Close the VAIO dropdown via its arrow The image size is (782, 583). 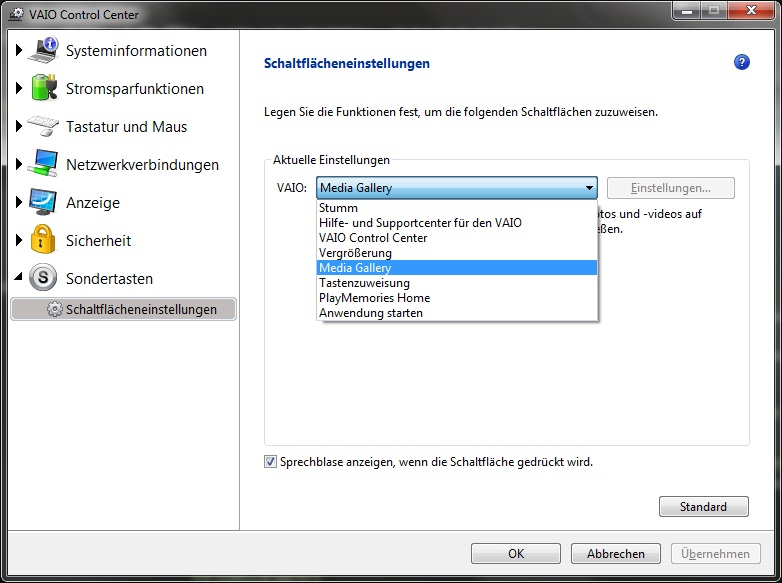click(589, 188)
